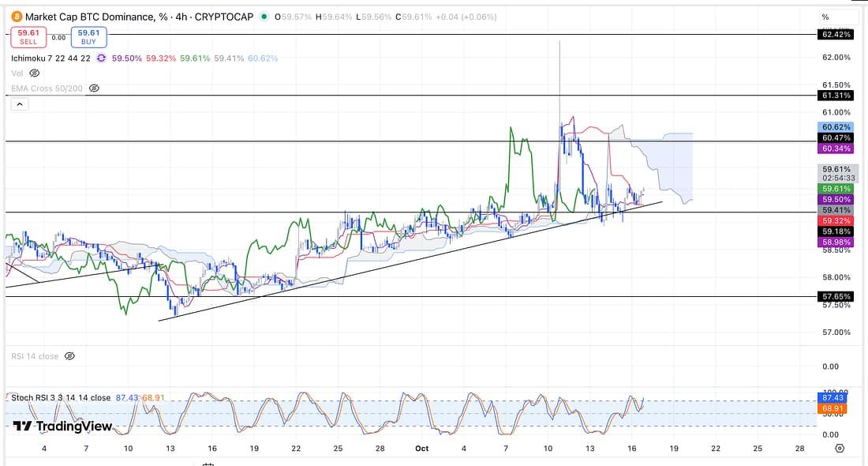Click the light blue 60.62% Ichimoku label
This screenshot has width=868, height=466.
pos(836,127)
